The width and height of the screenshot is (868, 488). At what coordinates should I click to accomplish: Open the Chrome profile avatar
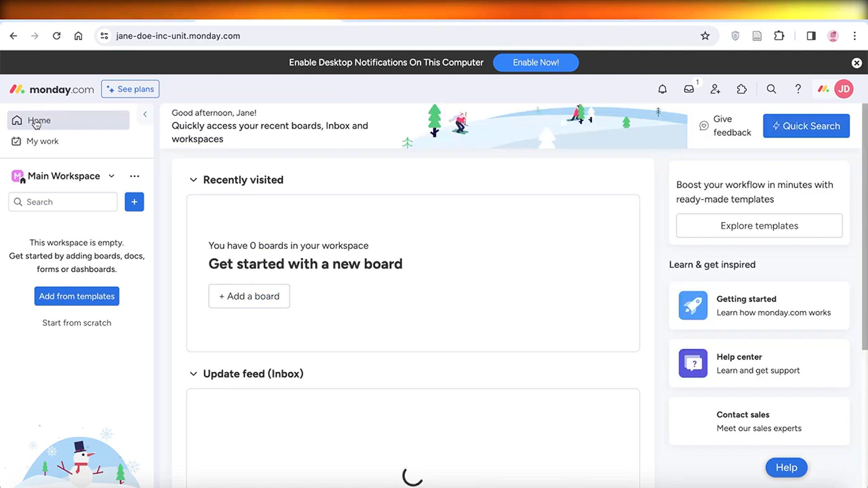pyautogui.click(x=833, y=36)
